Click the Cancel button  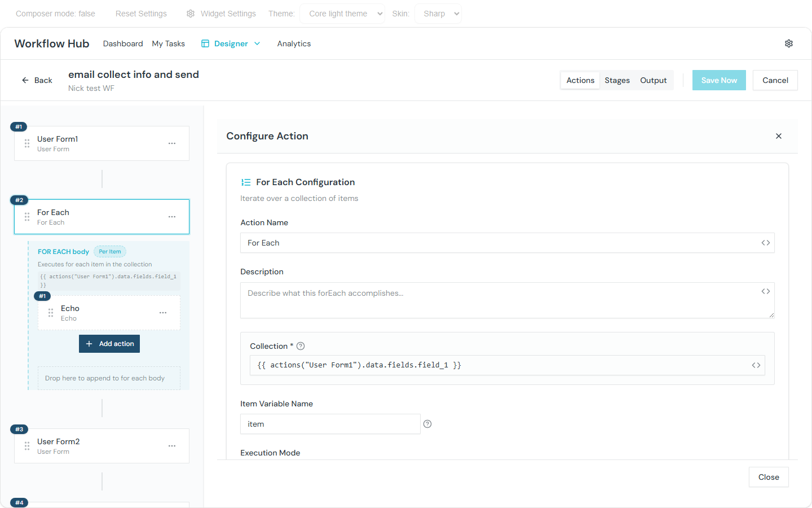click(x=775, y=80)
